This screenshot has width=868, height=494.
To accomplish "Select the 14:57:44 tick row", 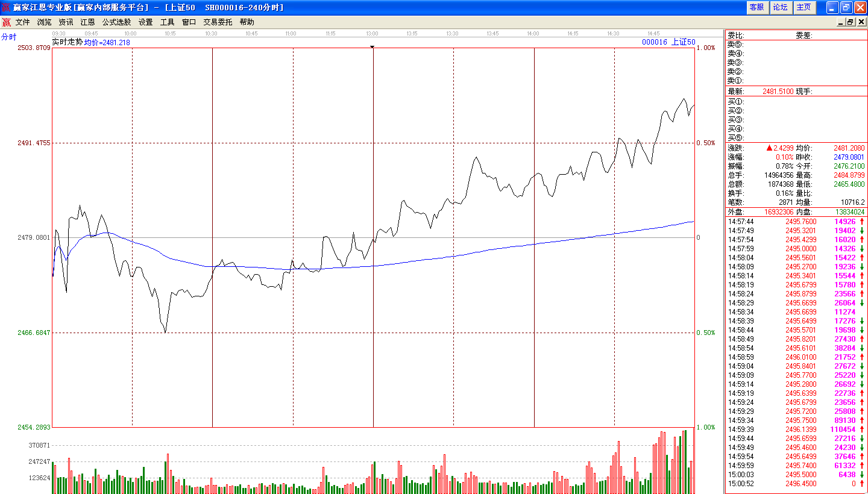I will pyautogui.click(x=796, y=222).
